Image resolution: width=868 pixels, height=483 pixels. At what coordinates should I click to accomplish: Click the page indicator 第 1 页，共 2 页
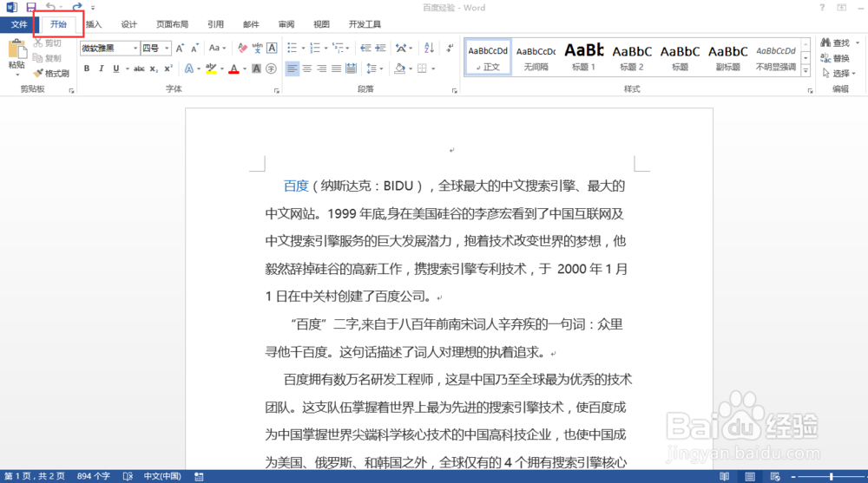pos(35,476)
